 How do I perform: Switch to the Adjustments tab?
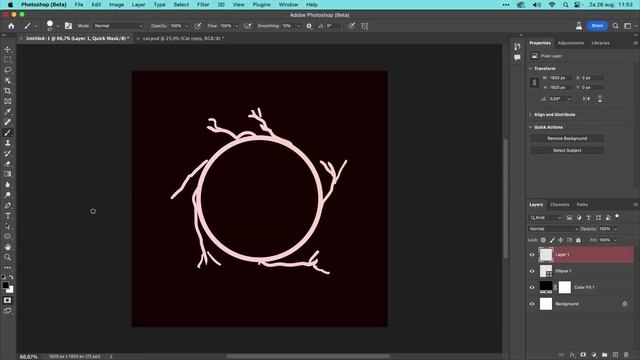click(x=571, y=43)
